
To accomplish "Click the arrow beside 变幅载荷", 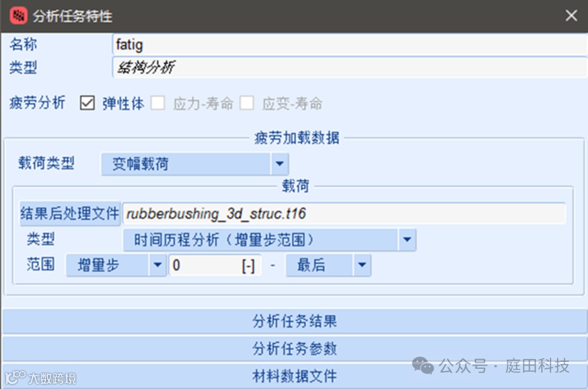I will click(x=279, y=164).
